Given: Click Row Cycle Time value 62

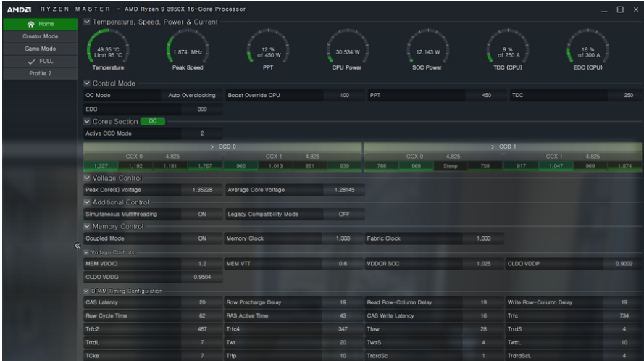Looking at the screenshot, I should click(x=202, y=315).
